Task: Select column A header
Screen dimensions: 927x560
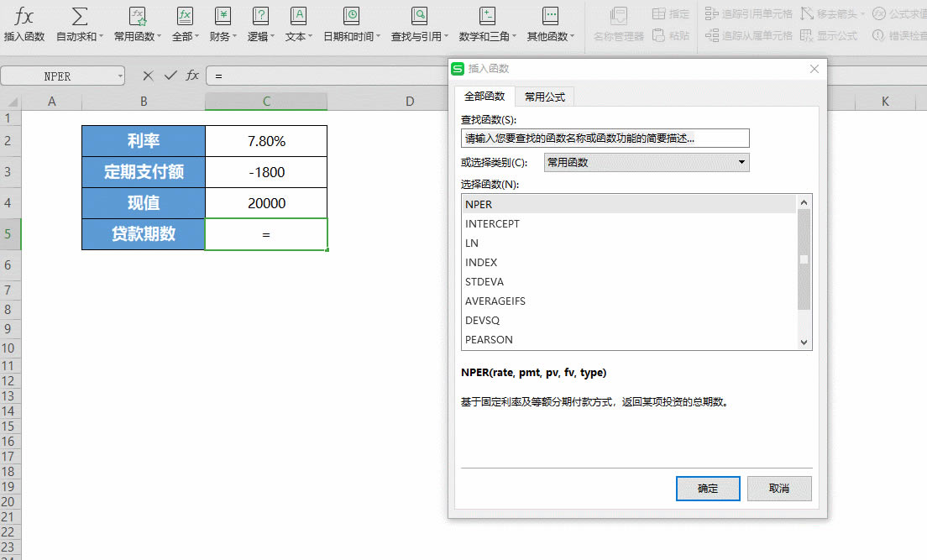Action: point(51,101)
